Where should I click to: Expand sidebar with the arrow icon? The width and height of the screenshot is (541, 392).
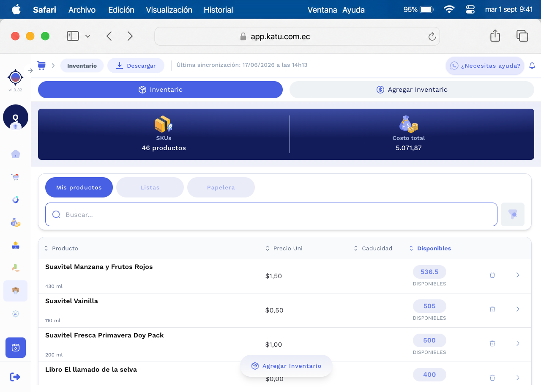click(x=30, y=71)
